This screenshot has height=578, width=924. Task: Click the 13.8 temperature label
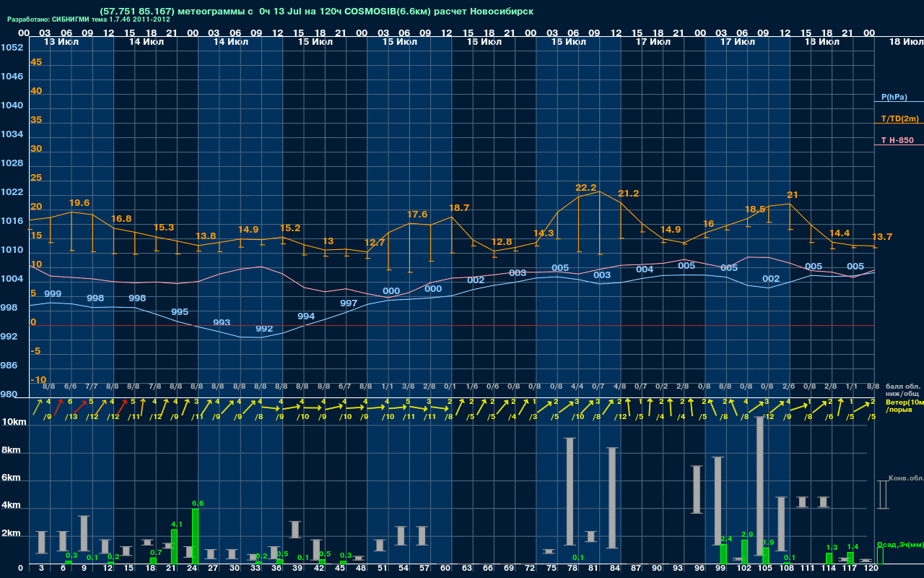coord(206,236)
